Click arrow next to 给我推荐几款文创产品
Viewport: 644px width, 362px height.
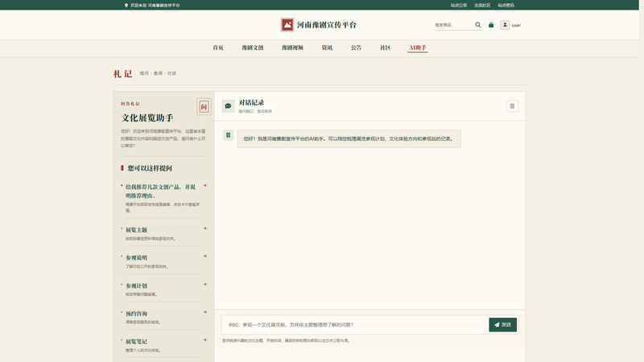coord(205,186)
